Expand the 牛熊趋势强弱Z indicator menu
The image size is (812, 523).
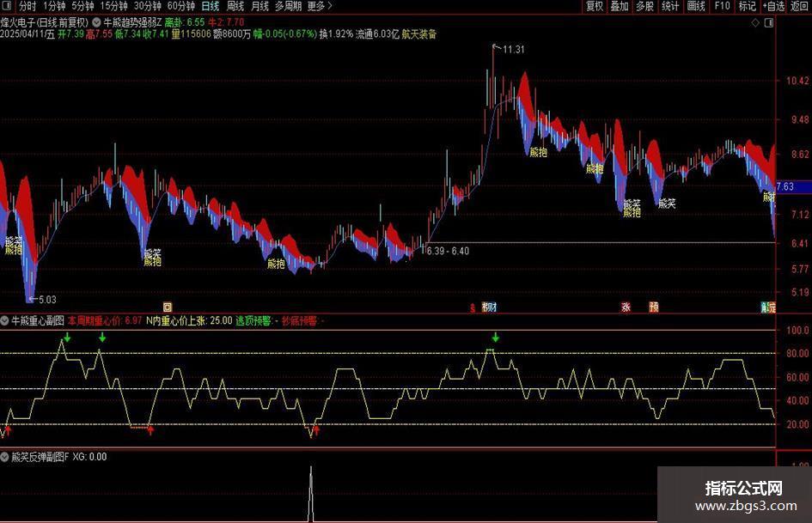click(x=97, y=22)
